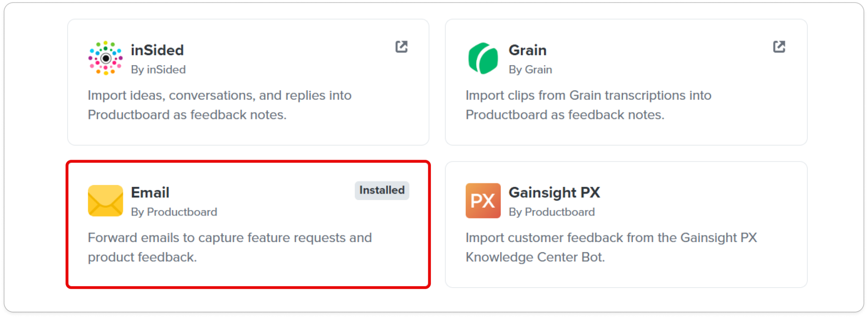This screenshot has height=318, width=868.
Task: Click 'By Productboard' under Gainsight PX
Action: point(552,212)
